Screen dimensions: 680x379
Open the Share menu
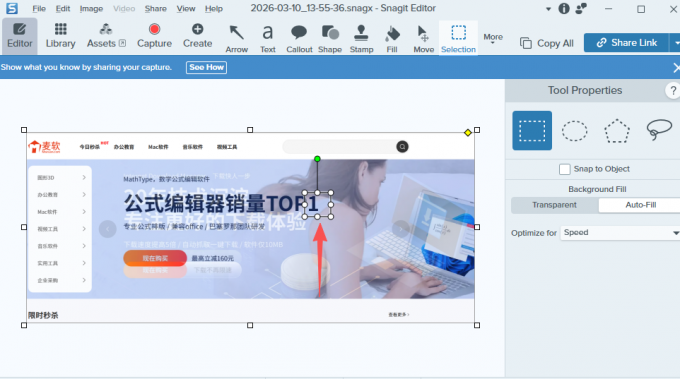tap(156, 8)
